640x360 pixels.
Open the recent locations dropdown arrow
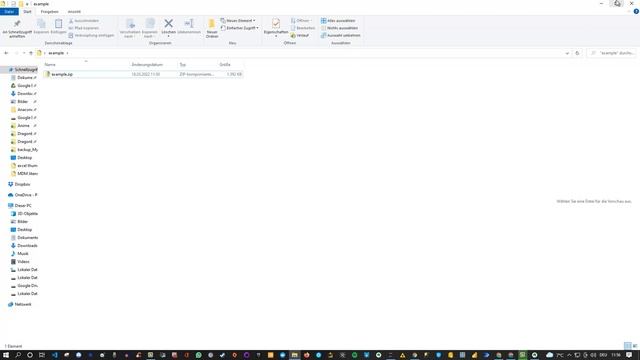pos(24,53)
